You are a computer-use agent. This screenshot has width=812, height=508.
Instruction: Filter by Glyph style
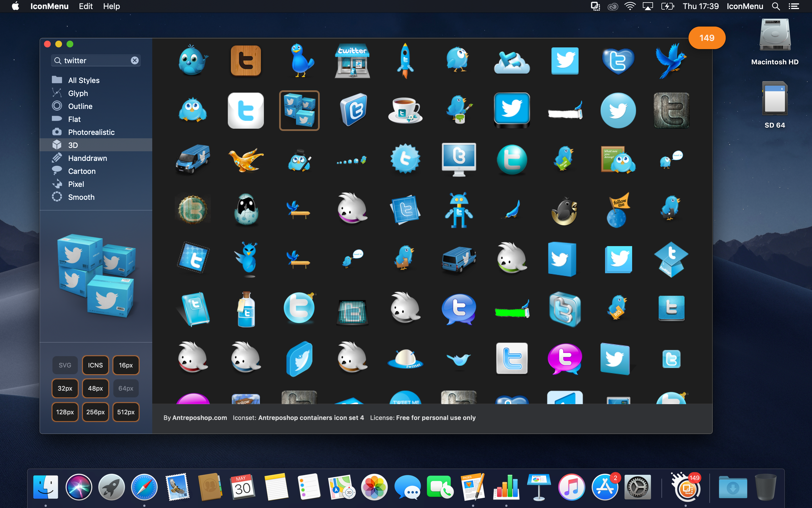click(x=96, y=93)
